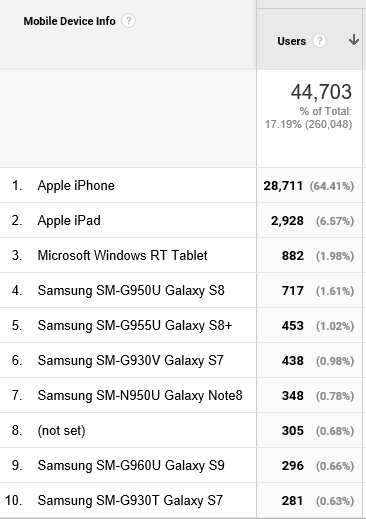Click the 2,928 users value for iPad
The height and width of the screenshot is (519, 366).
point(287,221)
